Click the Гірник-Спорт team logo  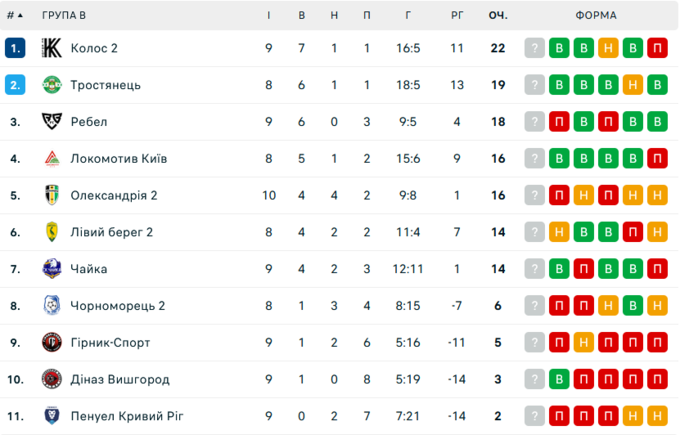[52, 343]
